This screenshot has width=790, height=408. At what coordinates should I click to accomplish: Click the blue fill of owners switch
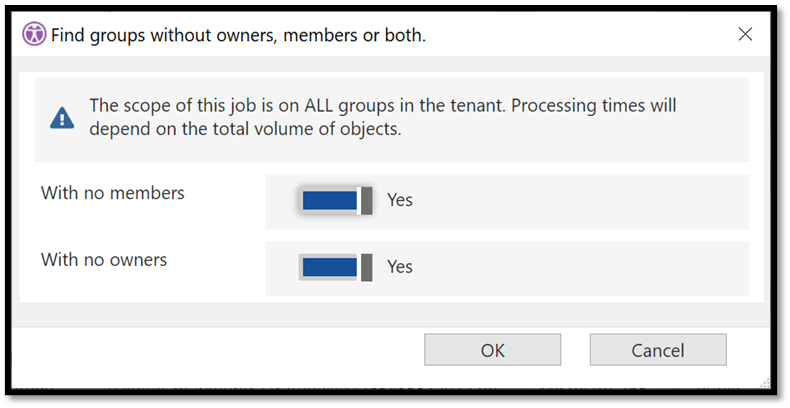tap(330, 267)
